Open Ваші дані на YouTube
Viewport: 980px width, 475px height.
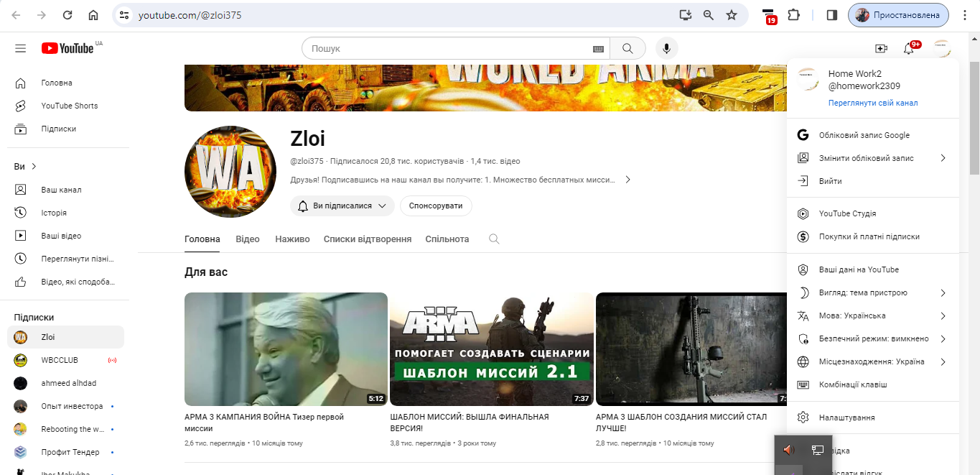click(873, 269)
